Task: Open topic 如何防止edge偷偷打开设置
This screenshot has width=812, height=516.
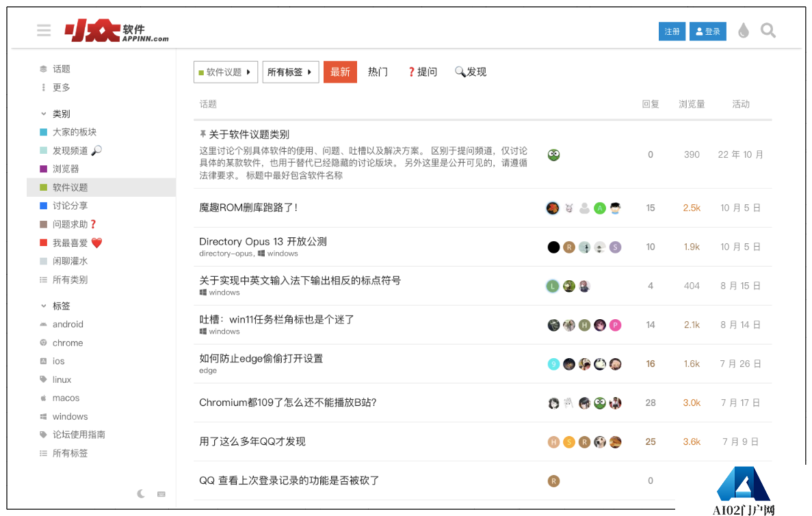Action: click(261, 359)
